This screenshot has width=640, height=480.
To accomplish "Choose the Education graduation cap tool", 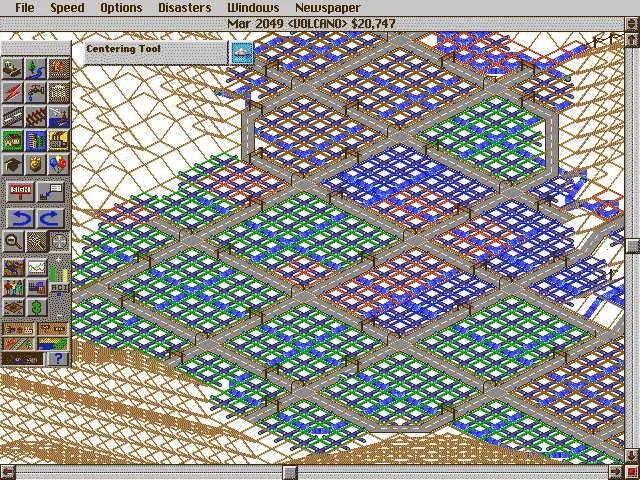I will click(x=12, y=165).
